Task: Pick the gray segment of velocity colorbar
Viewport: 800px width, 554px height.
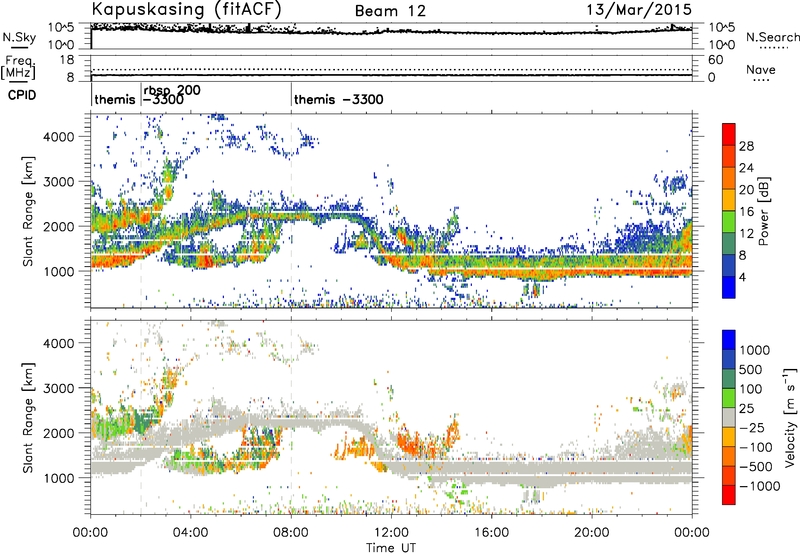Action: point(729,417)
